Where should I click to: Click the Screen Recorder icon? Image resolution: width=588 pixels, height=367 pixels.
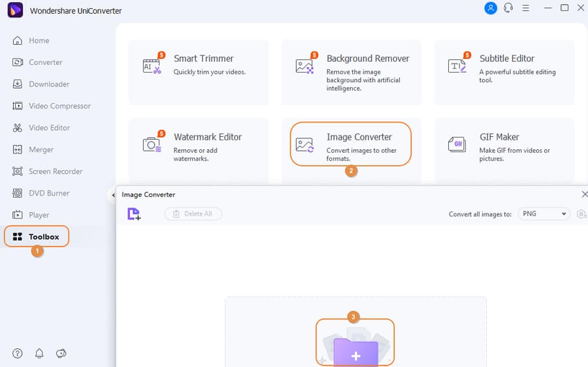click(x=17, y=171)
